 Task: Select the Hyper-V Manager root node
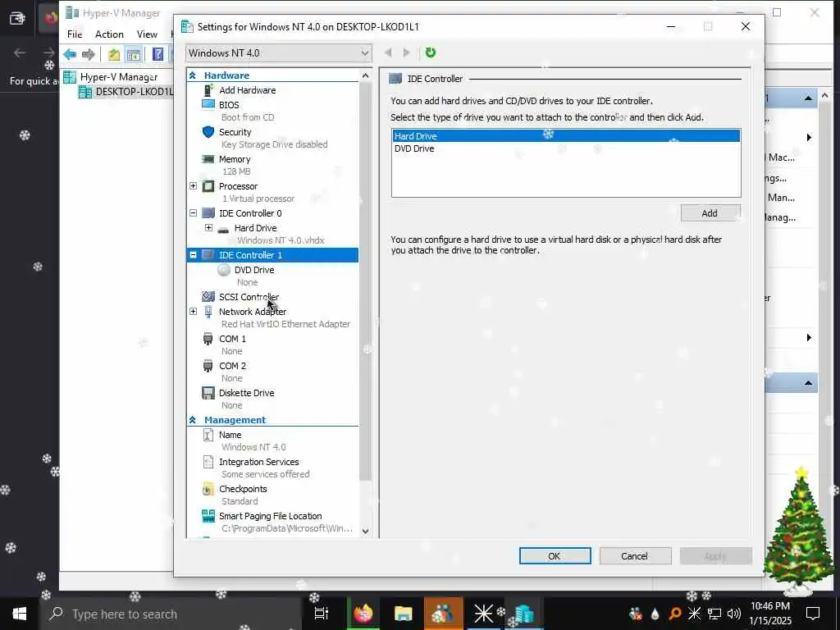pyautogui.click(x=118, y=77)
